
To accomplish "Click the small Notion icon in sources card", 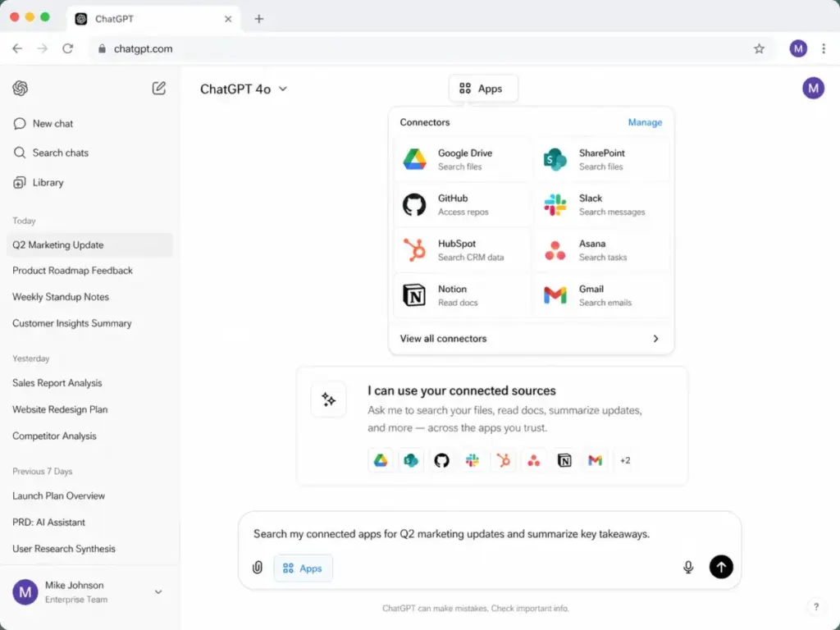I will 564,460.
